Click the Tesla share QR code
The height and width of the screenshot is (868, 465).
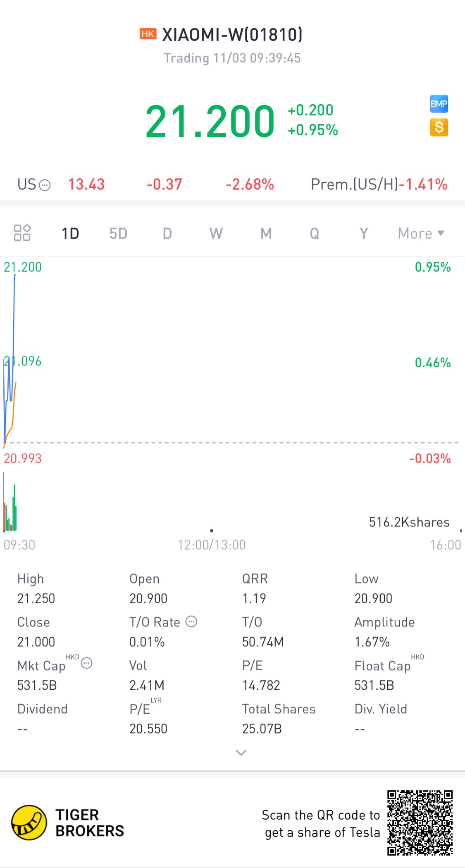[x=420, y=823]
